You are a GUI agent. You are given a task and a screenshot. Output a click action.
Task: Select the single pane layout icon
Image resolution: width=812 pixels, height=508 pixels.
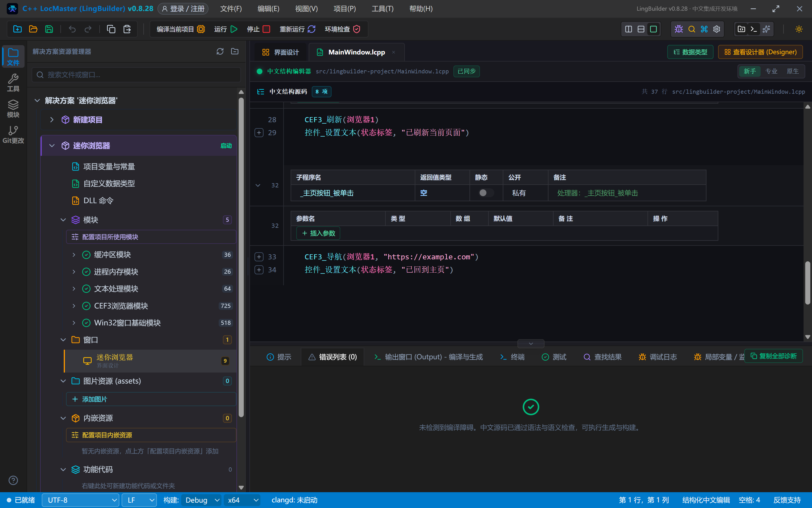point(653,29)
